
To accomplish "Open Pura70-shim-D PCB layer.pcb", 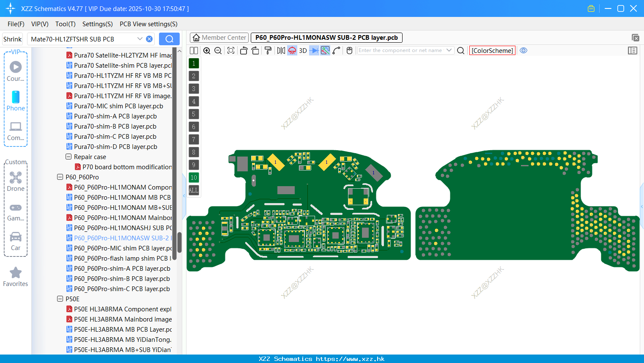I will (112, 147).
